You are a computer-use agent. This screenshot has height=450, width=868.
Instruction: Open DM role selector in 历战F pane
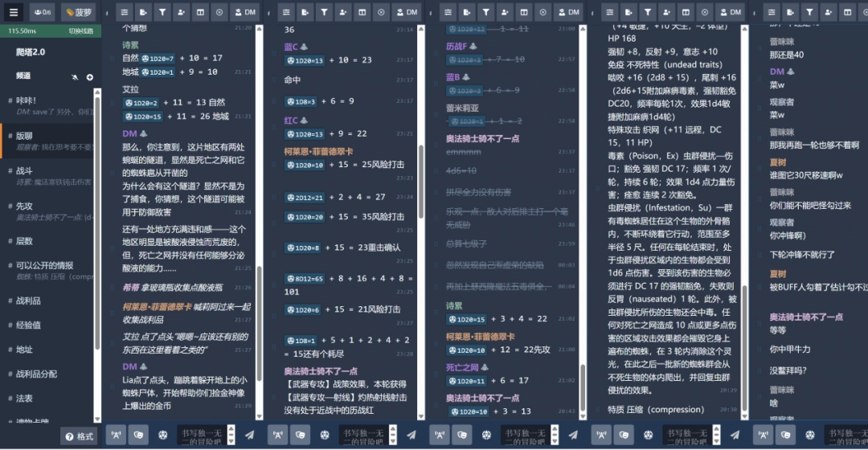pyautogui.click(x=568, y=12)
